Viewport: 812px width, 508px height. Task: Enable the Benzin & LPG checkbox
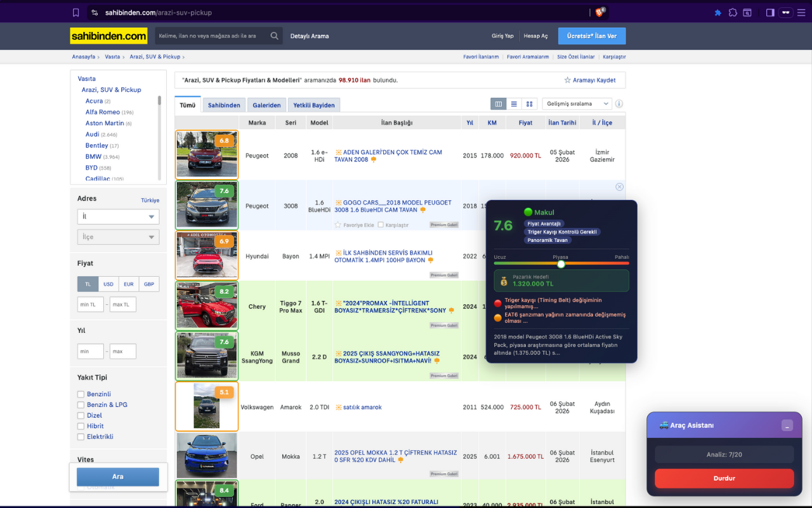(81, 405)
